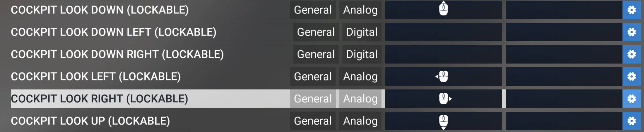
Task: Click mouse-down binding for Cockpit Look Up
Action: tap(443, 122)
